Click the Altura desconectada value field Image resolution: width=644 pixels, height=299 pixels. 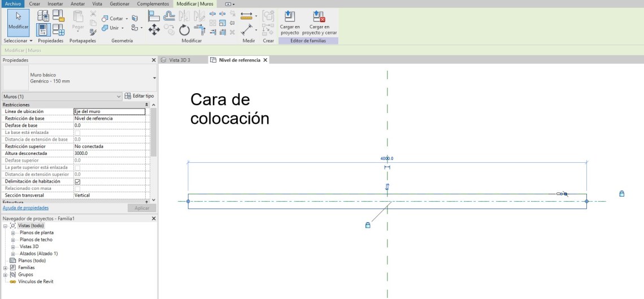tap(109, 153)
